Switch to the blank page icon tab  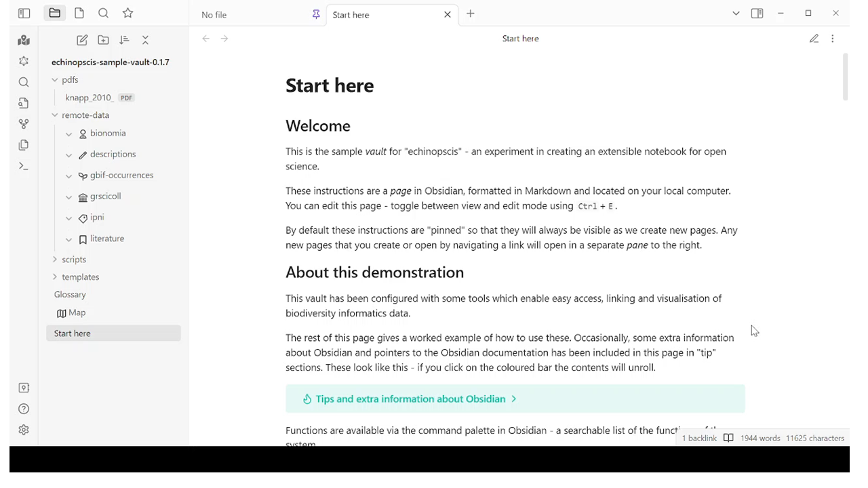click(79, 13)
